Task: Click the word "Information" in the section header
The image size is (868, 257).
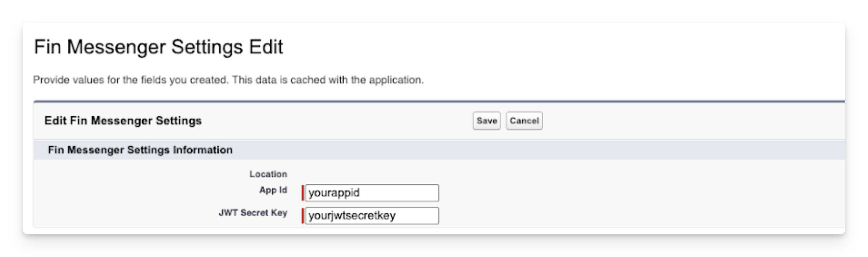Action: click(x=202, y=150)
